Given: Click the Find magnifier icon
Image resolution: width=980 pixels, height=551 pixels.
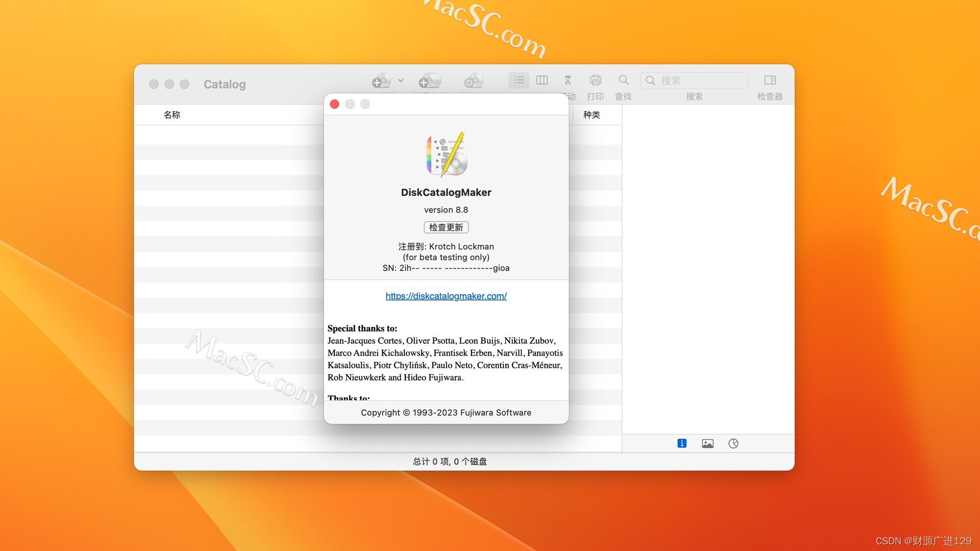Looking at the screenshot, I should (623, 80).
